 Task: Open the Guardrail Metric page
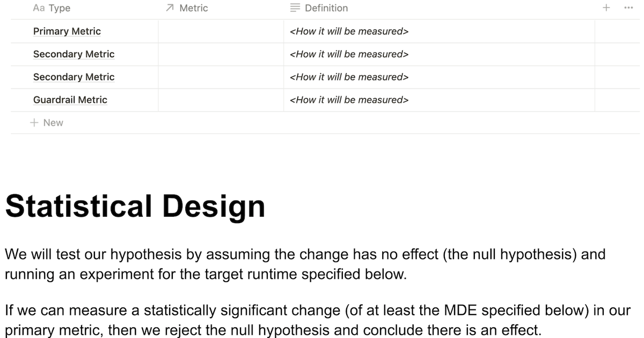coord(70,100)
